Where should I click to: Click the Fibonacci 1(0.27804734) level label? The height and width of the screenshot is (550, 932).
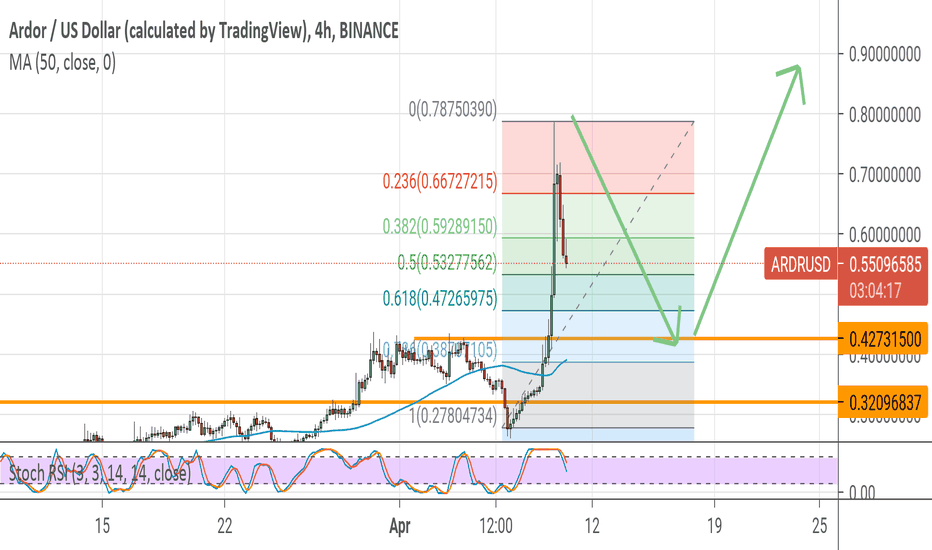pos(452,415)
